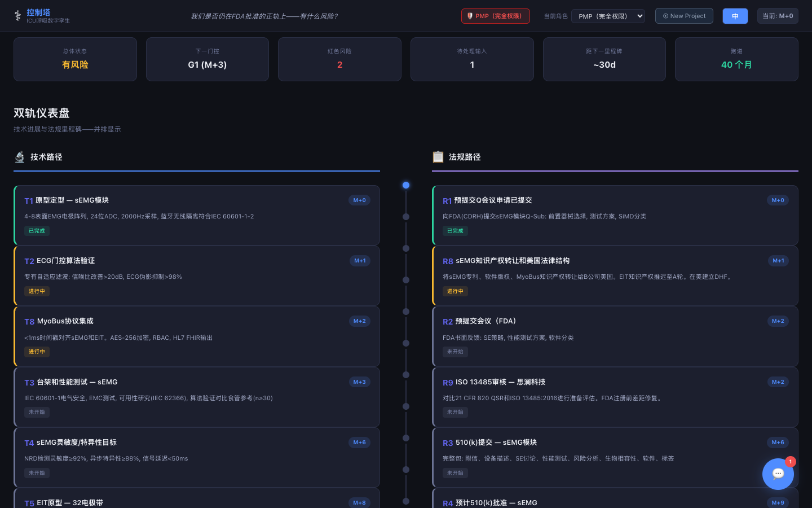Click the 未开始 status tag on R2
Screen dimensions: 812x508
(455, 352)
